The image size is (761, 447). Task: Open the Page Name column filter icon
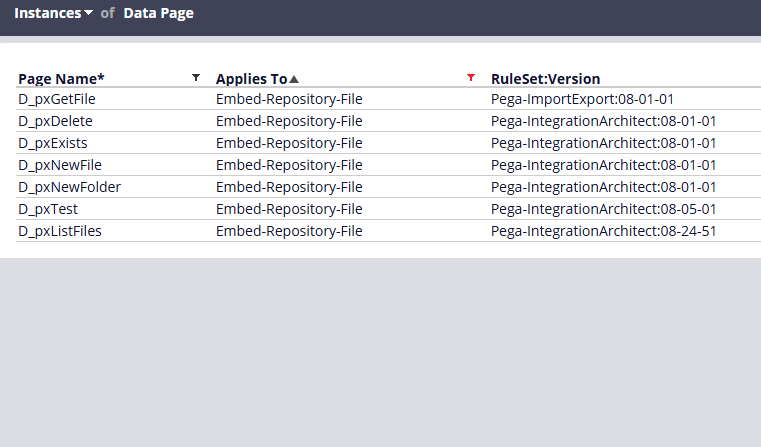coord(196,78)
